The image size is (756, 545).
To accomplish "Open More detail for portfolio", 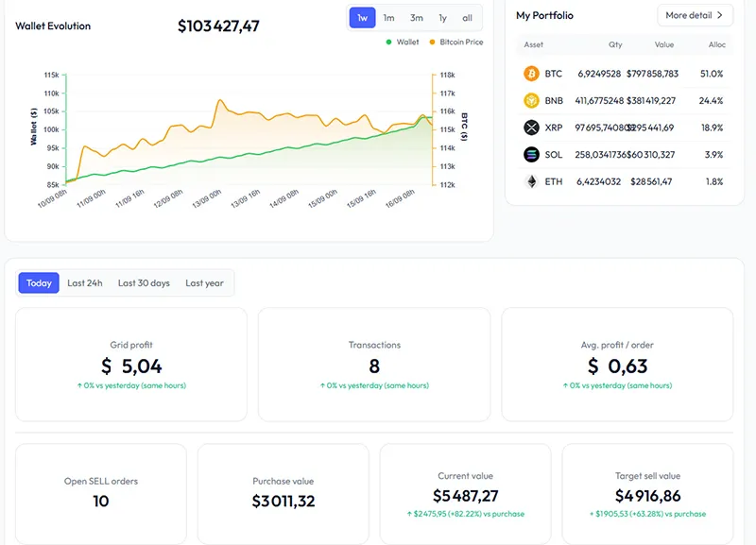I will [x=695, y=15].
